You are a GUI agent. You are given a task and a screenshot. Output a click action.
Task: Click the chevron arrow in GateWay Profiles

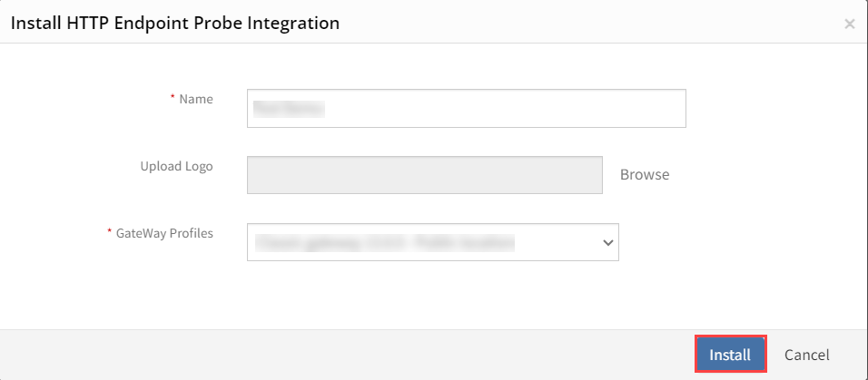pyautogui.click(x=607, y=242)
